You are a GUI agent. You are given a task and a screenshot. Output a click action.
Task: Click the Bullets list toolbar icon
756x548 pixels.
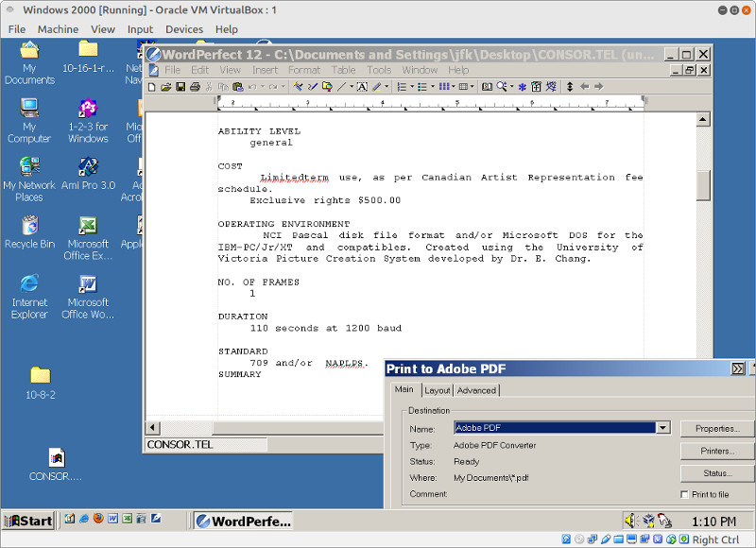coord(421,87)
